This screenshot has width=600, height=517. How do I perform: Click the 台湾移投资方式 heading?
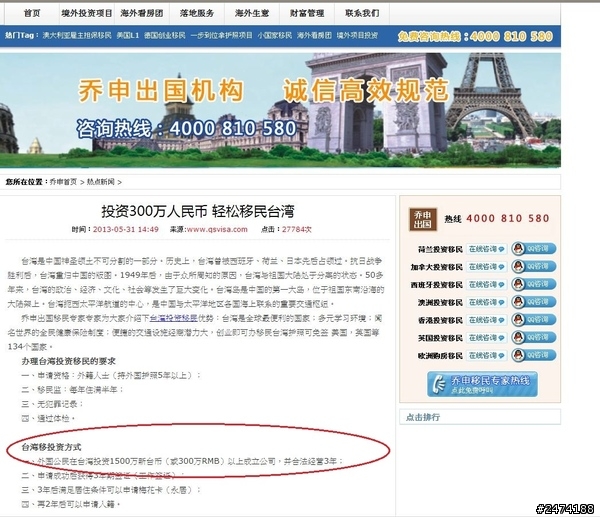51,447
